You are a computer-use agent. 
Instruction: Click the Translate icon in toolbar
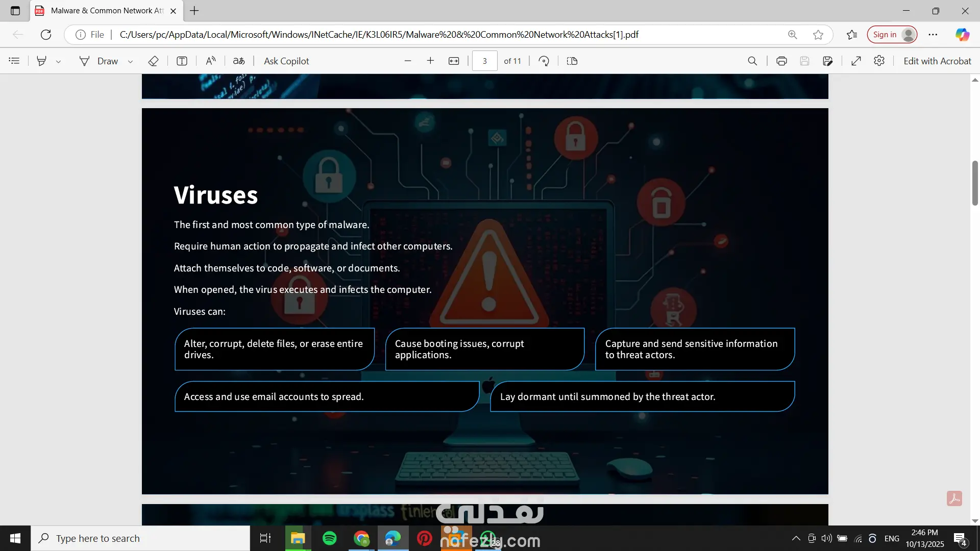click(239, 61)
